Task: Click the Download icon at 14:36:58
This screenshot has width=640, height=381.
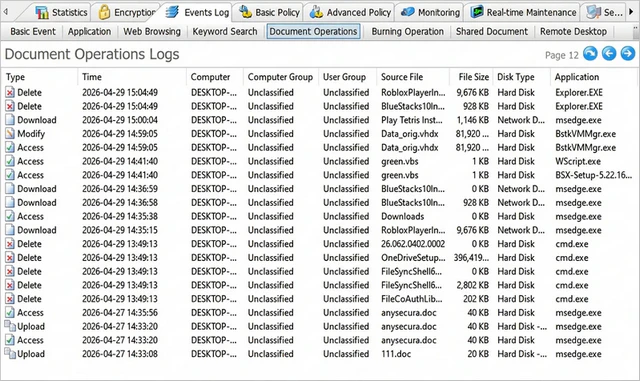Action: point(10,203)
